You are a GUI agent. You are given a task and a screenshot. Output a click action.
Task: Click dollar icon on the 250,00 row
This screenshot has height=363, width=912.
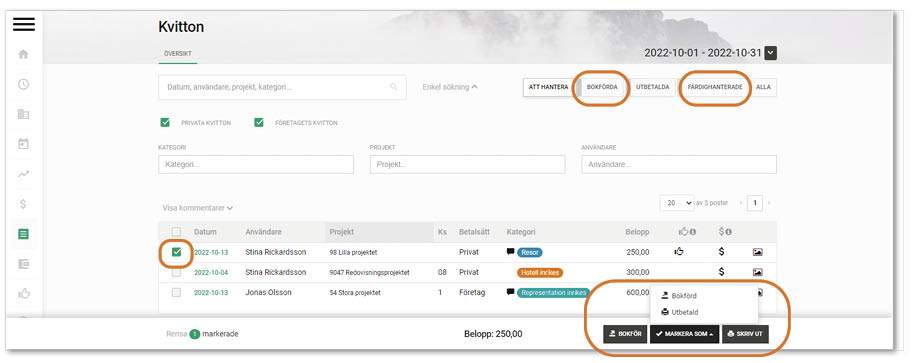pyautogui.click(x=721, y=252)
